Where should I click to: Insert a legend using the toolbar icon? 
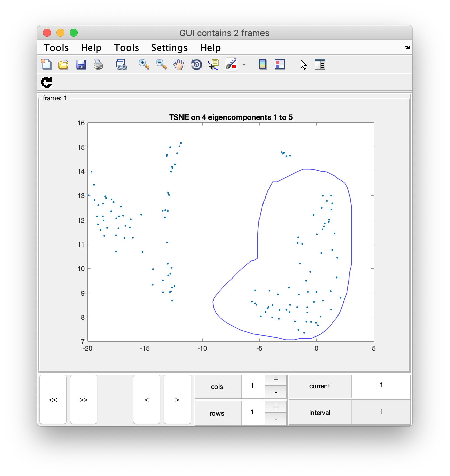tap(280, 64)
